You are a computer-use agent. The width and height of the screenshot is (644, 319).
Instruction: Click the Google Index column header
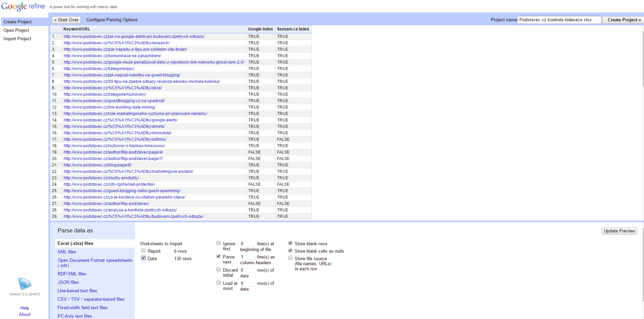pos(260,29)
